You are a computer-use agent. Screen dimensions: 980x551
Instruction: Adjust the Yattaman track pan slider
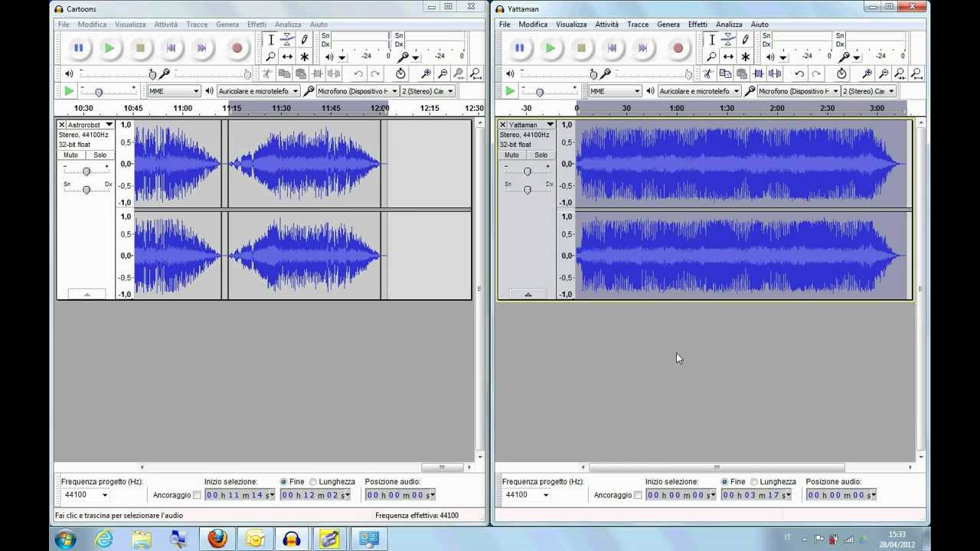528,189
